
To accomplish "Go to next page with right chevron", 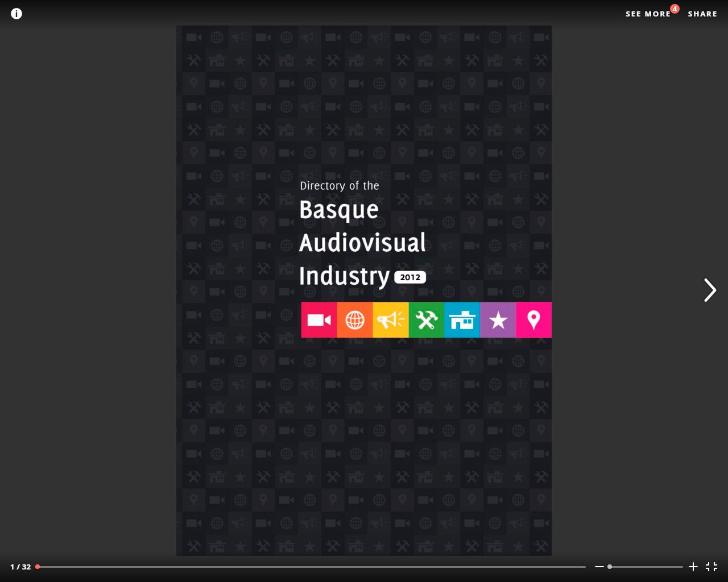I will tap(710, 290).
